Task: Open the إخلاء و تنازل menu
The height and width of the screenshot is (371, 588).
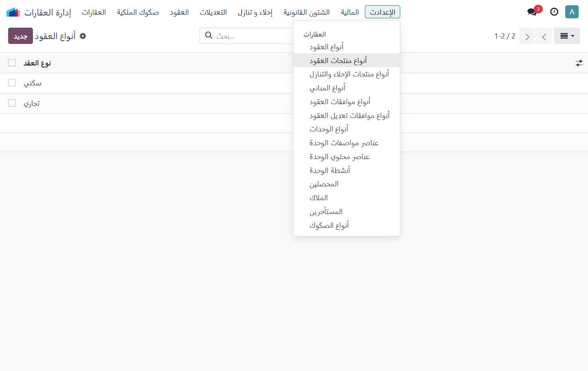Action: tap(255, 12)
